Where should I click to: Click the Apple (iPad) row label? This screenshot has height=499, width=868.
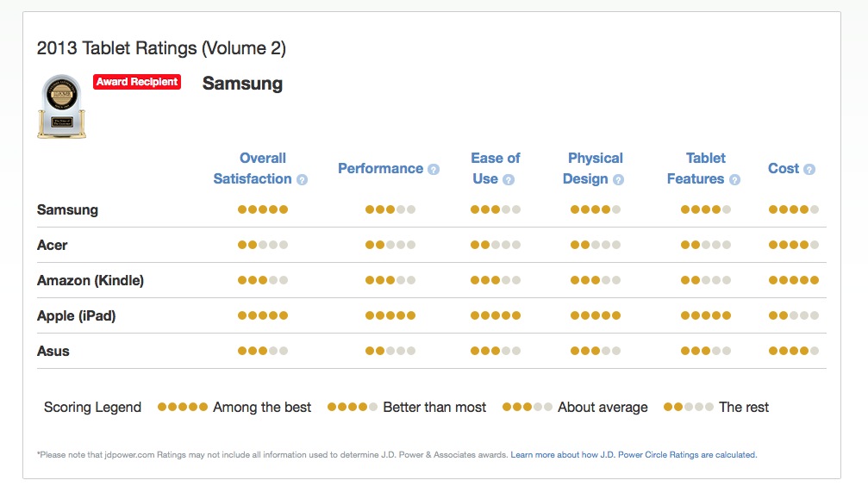click(76, 315)
